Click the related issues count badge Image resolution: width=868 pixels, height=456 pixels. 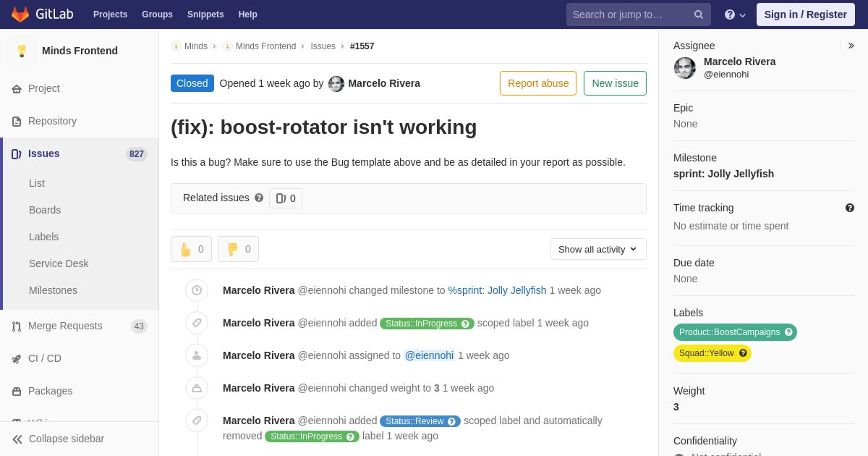[286, 198]
